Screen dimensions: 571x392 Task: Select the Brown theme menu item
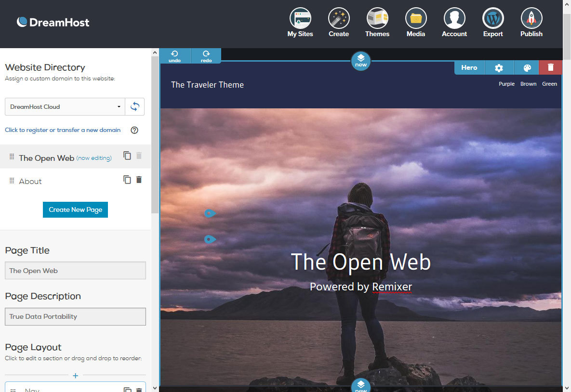click(528, 84)
